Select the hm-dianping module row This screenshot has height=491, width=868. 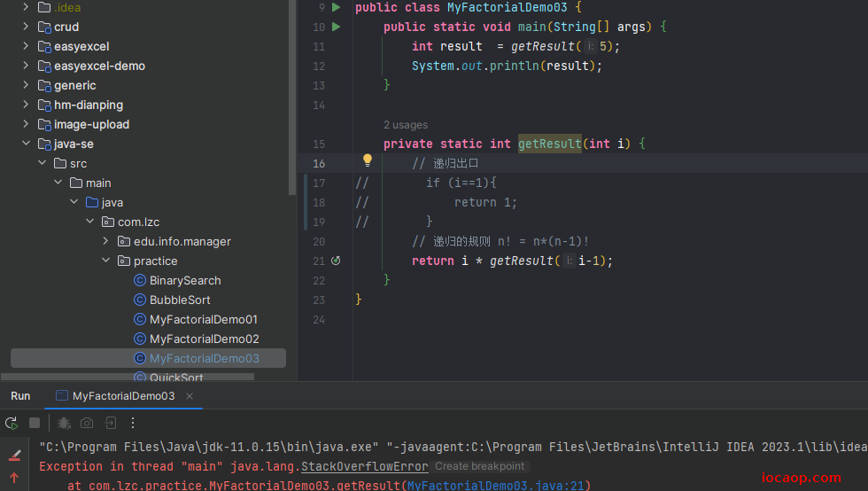[149, 105]
